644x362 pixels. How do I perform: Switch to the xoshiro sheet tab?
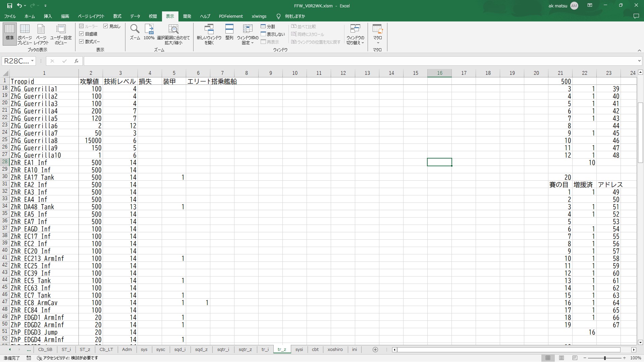click(x=335, y=350)
